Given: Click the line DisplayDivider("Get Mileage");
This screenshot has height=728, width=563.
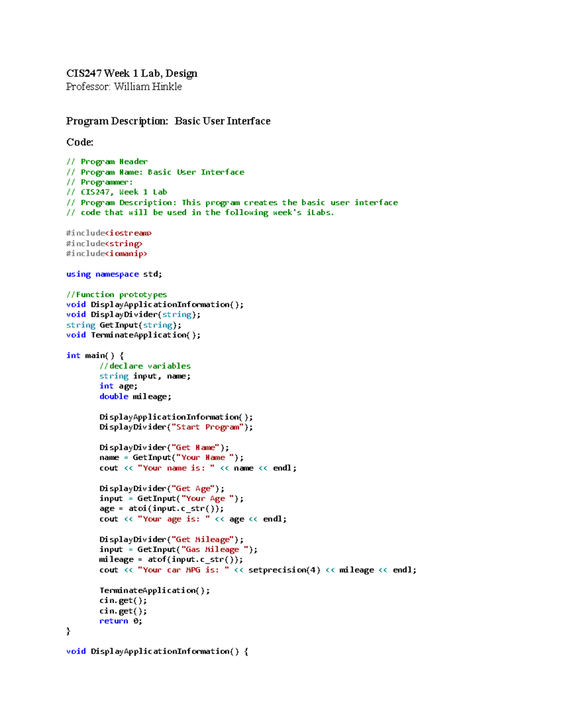Looking at the screenshot, I should tap(172, 540).
